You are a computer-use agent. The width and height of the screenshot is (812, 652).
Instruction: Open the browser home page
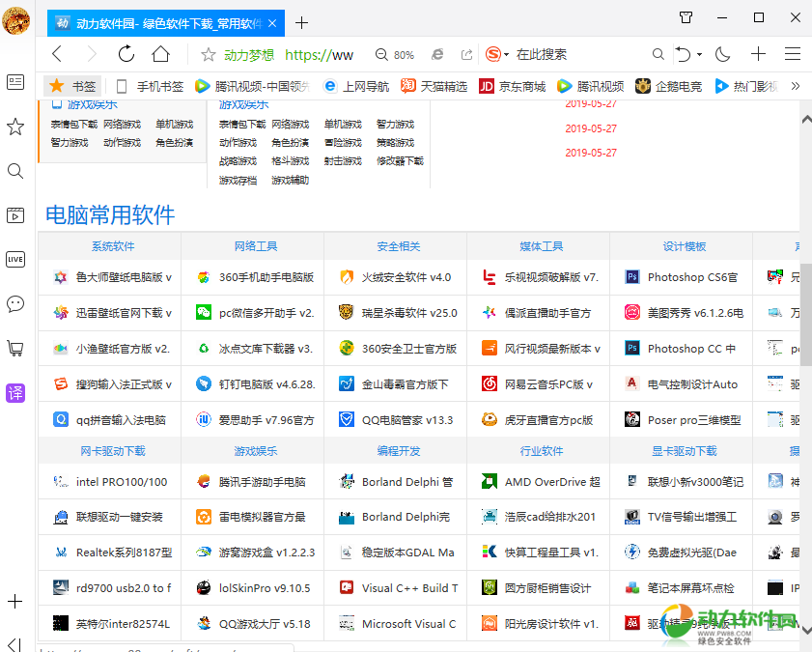coord(160,54)
